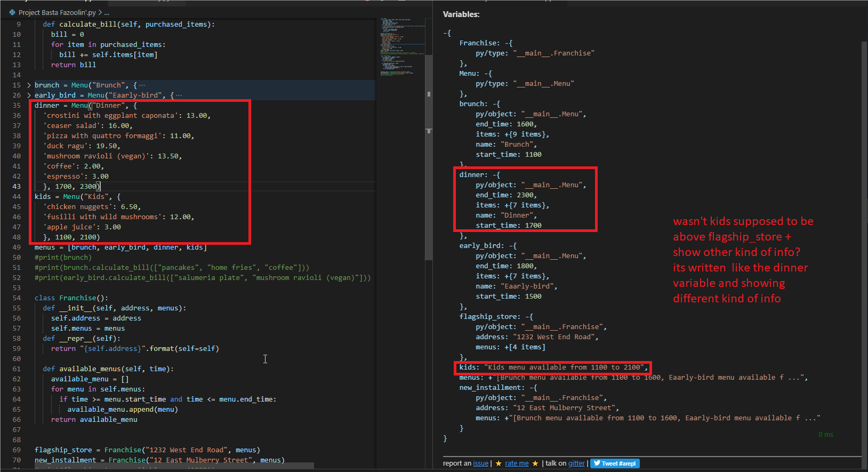The width and height of the screenshot is (868, 472).
Task: Click the star icon after rate me
Action: pos(535,463)
